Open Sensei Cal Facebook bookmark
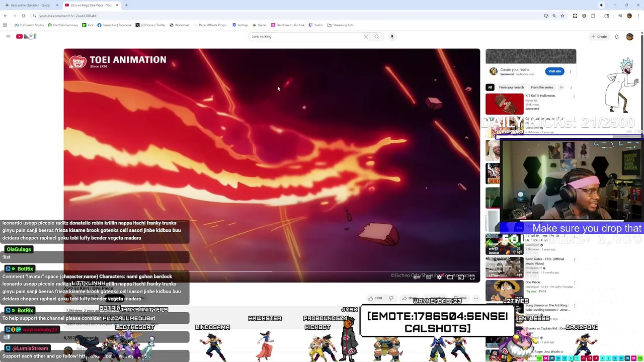Image resolution: width=644 pixels, height=362 pixels. pos(114,25)
